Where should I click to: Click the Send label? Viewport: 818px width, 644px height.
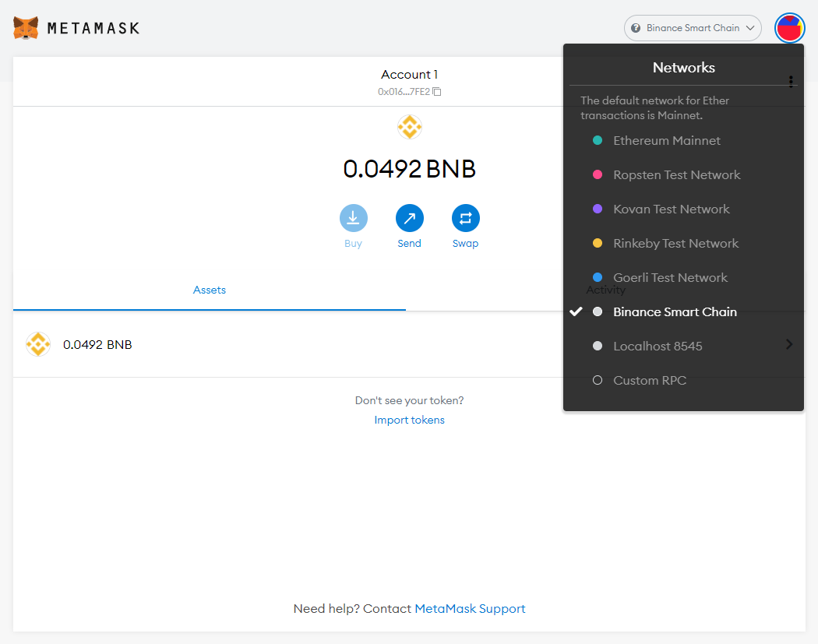pos(410,244)
